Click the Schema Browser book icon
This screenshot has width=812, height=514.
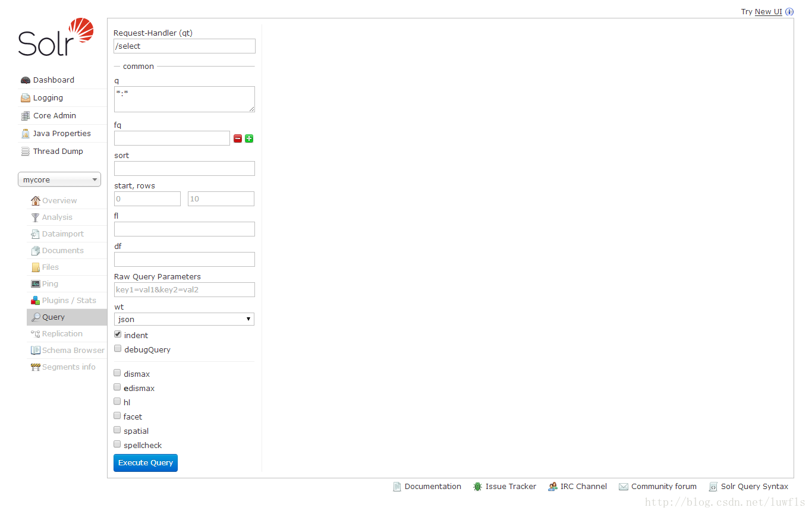[36, 351]
